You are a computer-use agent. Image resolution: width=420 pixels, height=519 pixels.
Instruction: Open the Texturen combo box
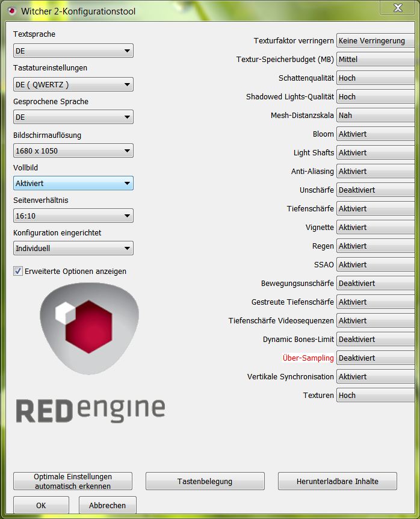[x=375, y=395]
